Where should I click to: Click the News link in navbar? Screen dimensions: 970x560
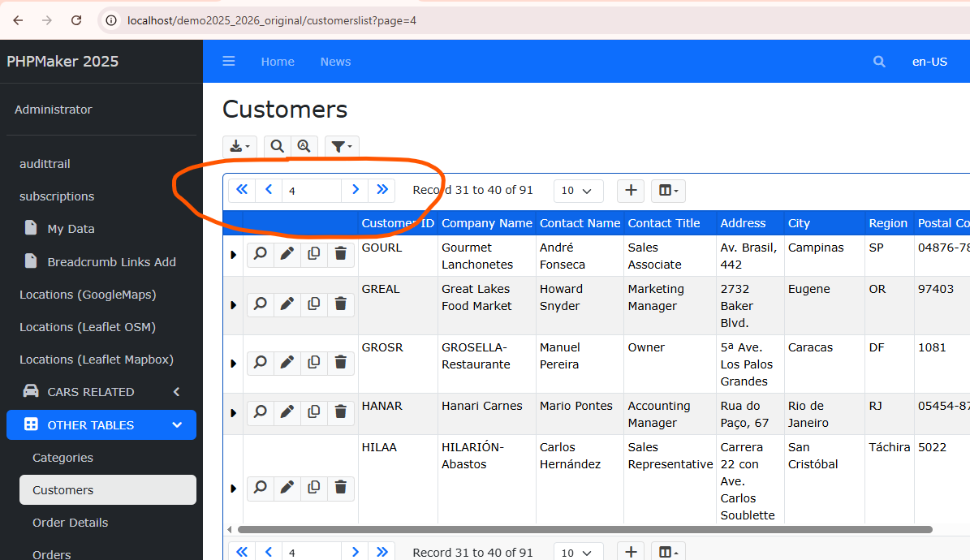(x=335, y=62)
